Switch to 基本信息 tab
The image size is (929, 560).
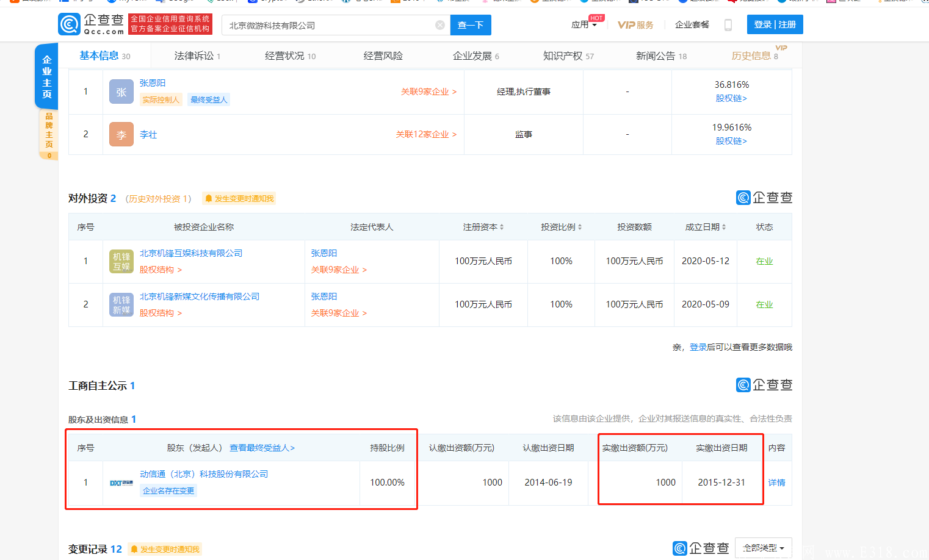(x=105, y=56)
